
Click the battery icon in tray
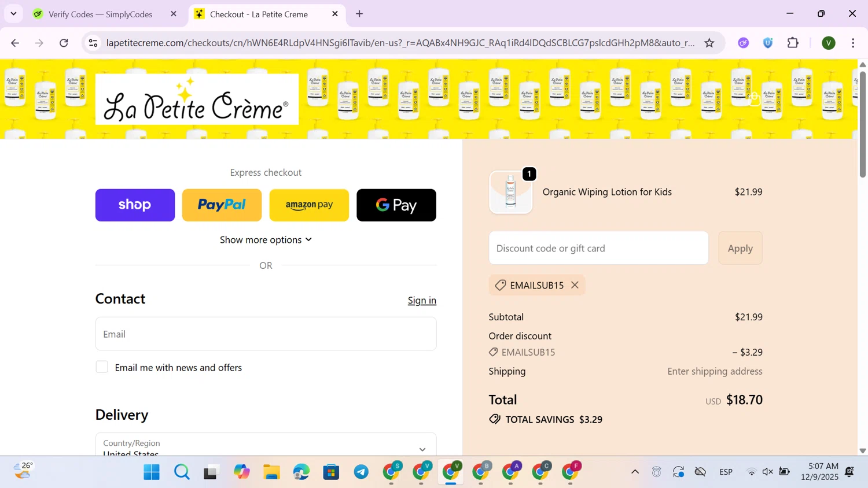coord(785,472)
